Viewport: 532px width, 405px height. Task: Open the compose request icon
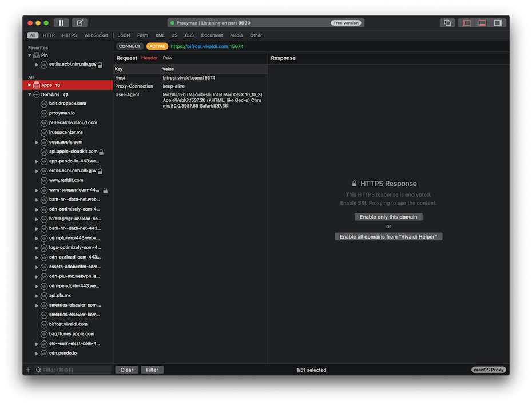[x=80, y=23]
